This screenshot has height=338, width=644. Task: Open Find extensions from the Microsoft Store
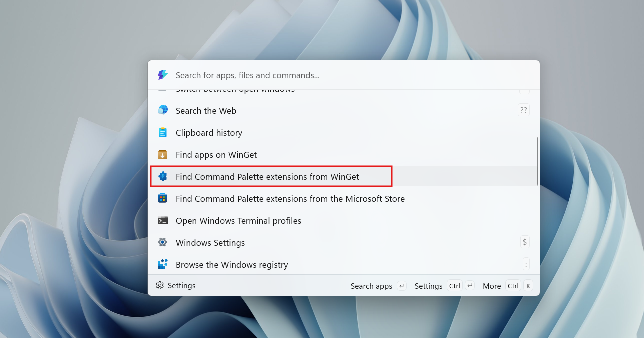pyautogui.click(x=290, y=199)
